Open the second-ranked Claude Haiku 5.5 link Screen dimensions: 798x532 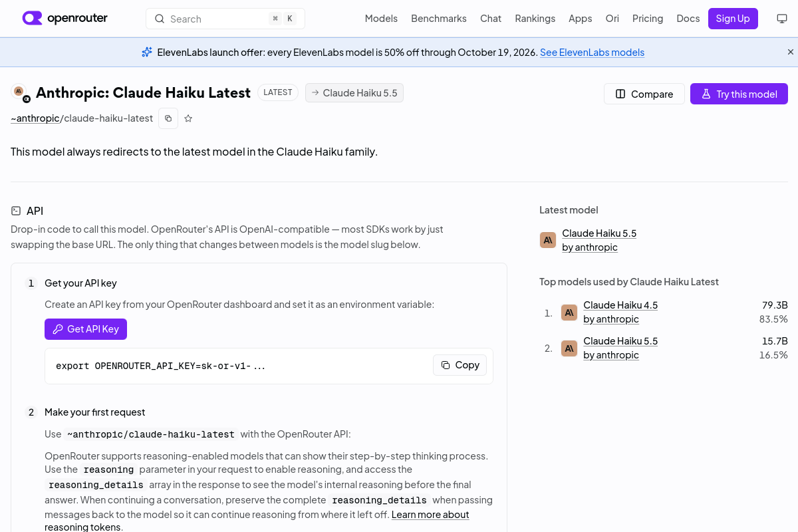(620, 340)
